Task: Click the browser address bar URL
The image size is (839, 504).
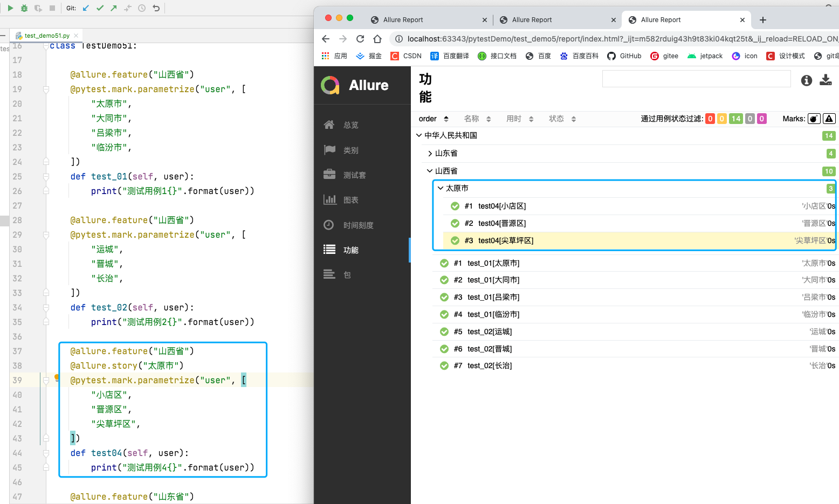Action: [x=622, y=39]
